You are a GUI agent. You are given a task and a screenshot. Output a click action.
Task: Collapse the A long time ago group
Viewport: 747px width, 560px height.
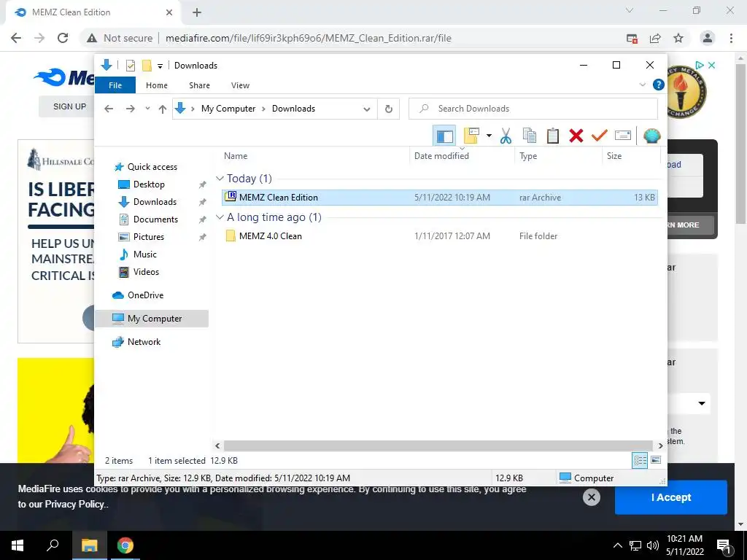(220, 217)
